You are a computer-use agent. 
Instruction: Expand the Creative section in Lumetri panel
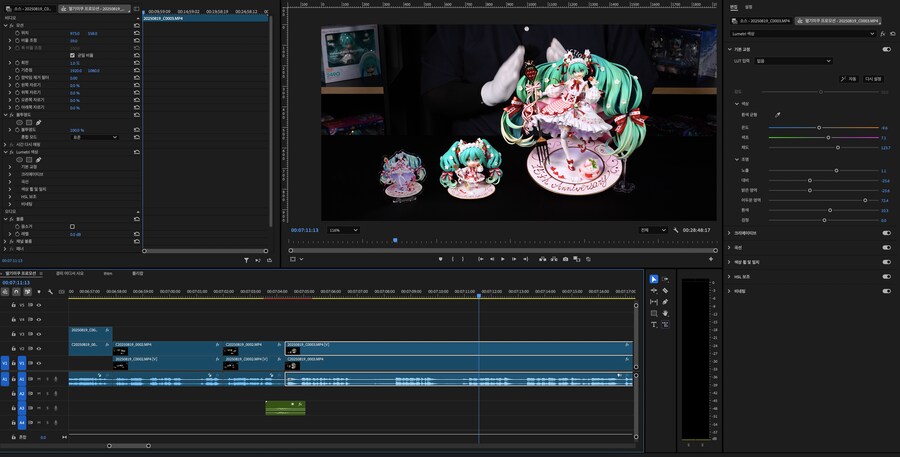pyautogui.click(x=730, y=233)
